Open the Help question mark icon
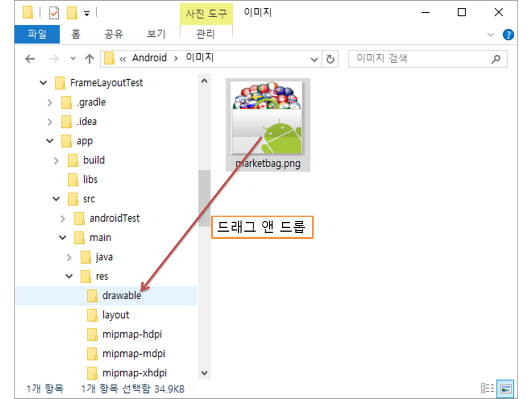 [x=508, y=34]
